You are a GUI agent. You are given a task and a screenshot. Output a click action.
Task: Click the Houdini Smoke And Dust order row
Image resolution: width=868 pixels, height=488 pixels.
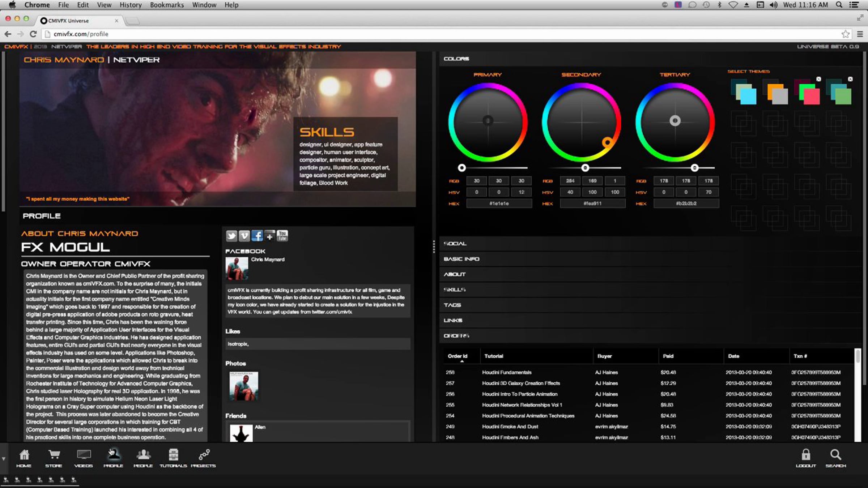tap(649, 427)
